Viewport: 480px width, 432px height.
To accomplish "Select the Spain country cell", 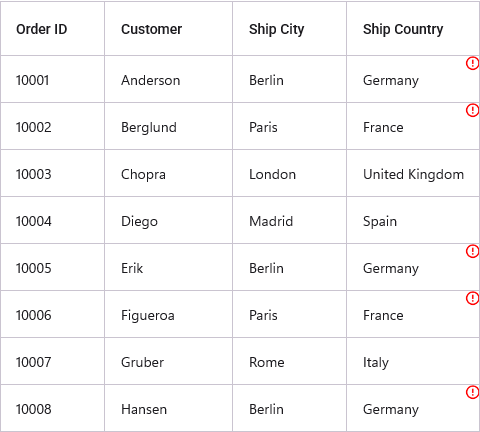I will click(x=413, y=220).
